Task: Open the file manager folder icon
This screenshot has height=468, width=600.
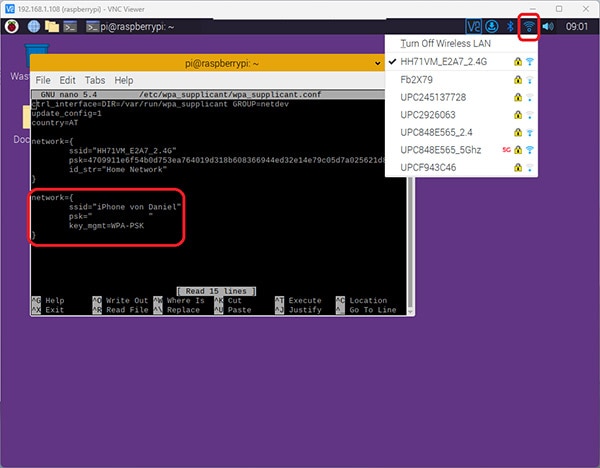Action: tap(52, 26)
